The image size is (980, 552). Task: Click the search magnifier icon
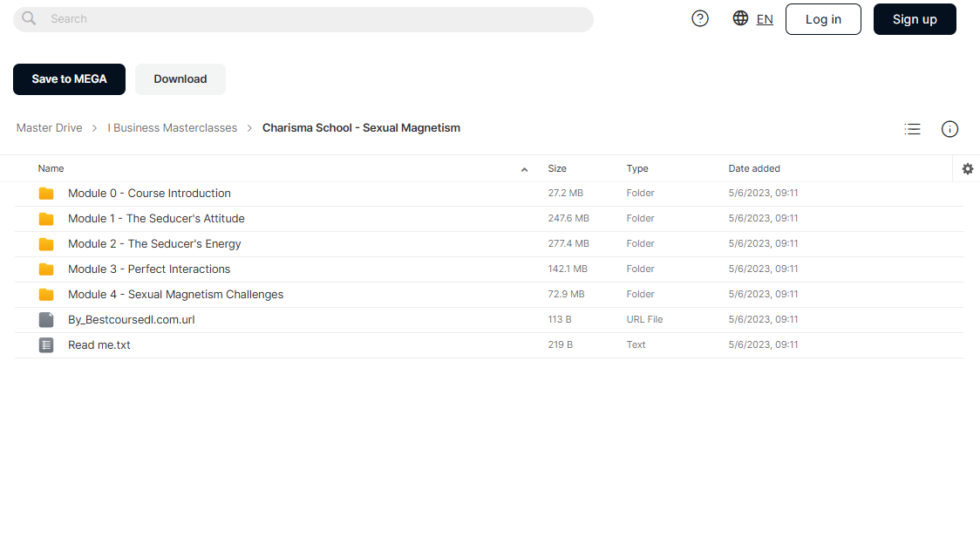(x=29, y=19)
